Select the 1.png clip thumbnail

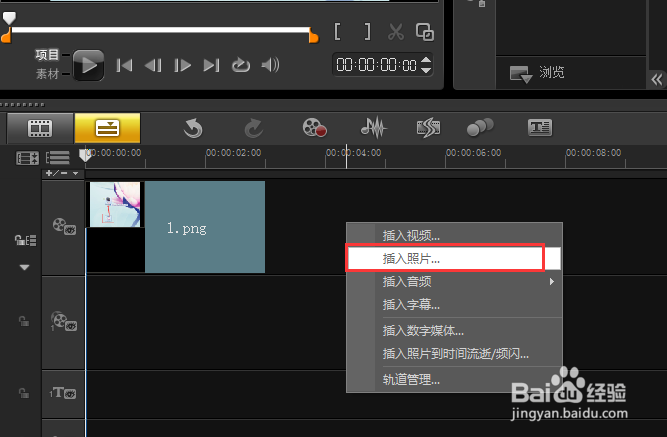[x=115, y=204]
